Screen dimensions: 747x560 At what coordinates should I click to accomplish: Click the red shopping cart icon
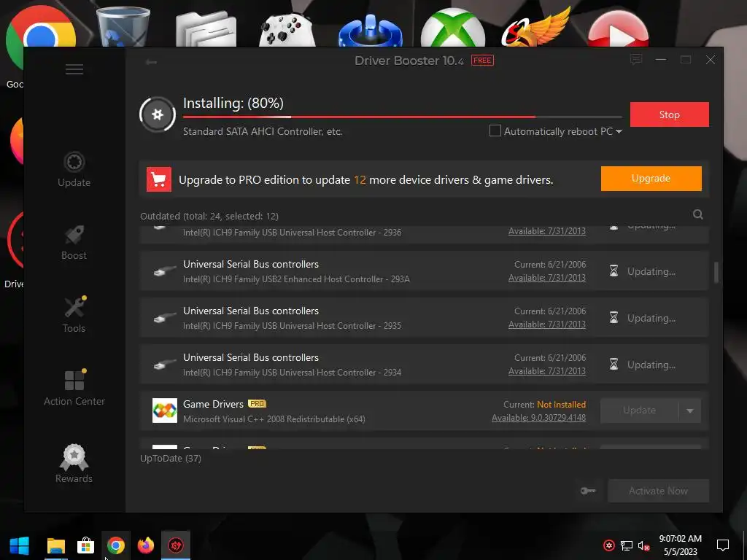158,179
